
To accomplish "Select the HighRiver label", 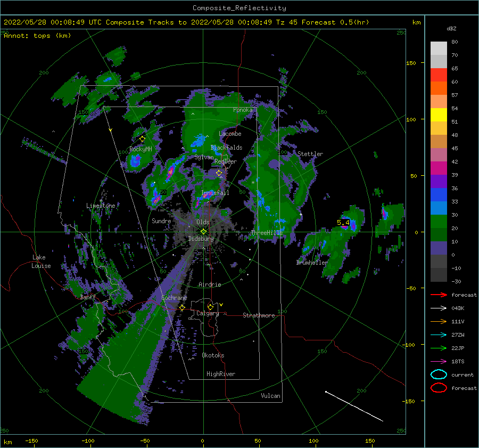I will [221, 374].
